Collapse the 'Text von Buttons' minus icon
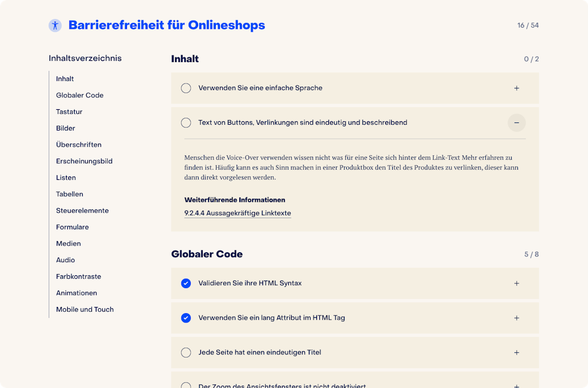Viewport: 588px width, 388px height. point(516,122)
